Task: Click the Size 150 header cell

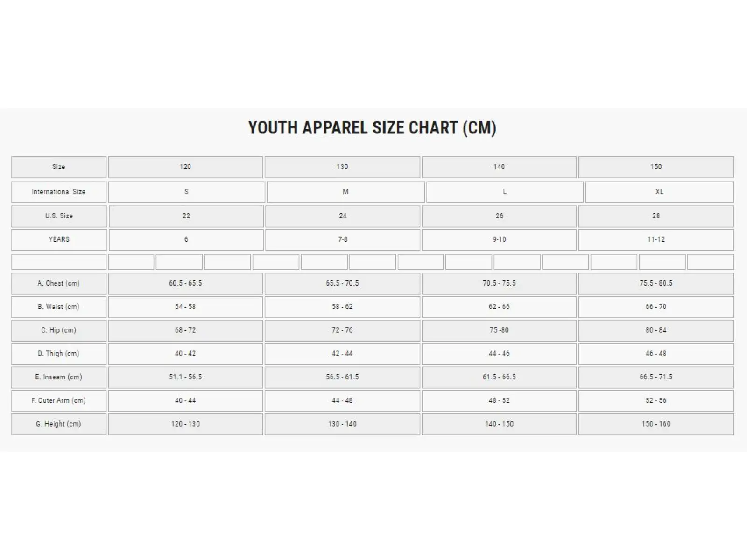Action: (x=656, y=167)
